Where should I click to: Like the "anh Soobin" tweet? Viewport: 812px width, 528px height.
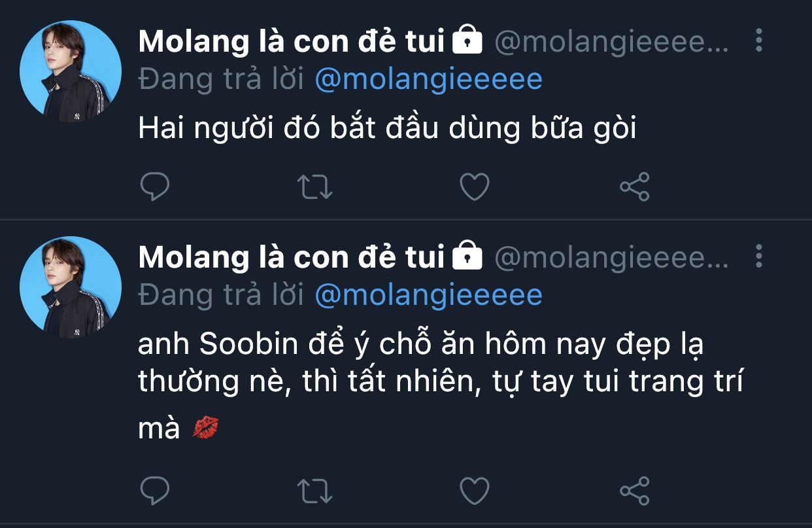coord(475,490)
